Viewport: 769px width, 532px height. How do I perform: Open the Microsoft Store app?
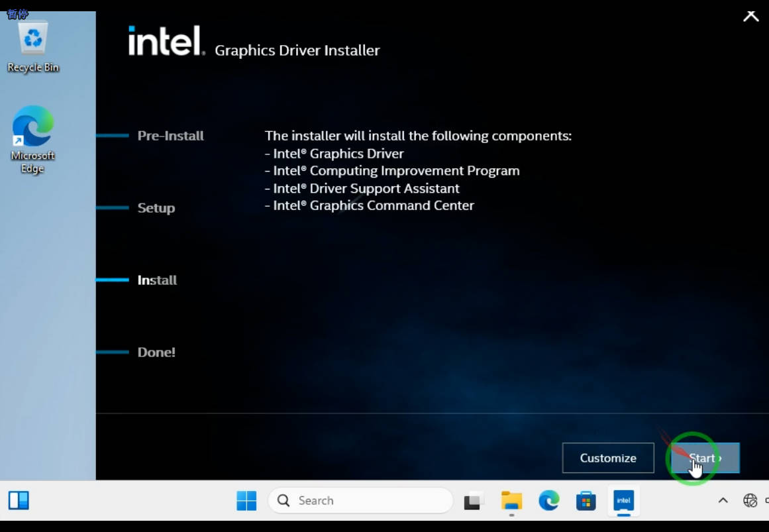(x=586, y=501)
